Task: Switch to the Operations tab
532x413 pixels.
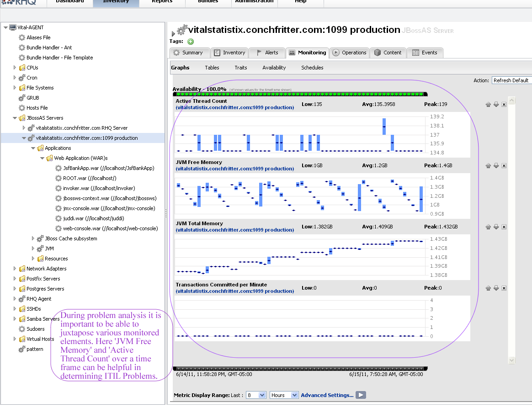Action: [350, 53]
